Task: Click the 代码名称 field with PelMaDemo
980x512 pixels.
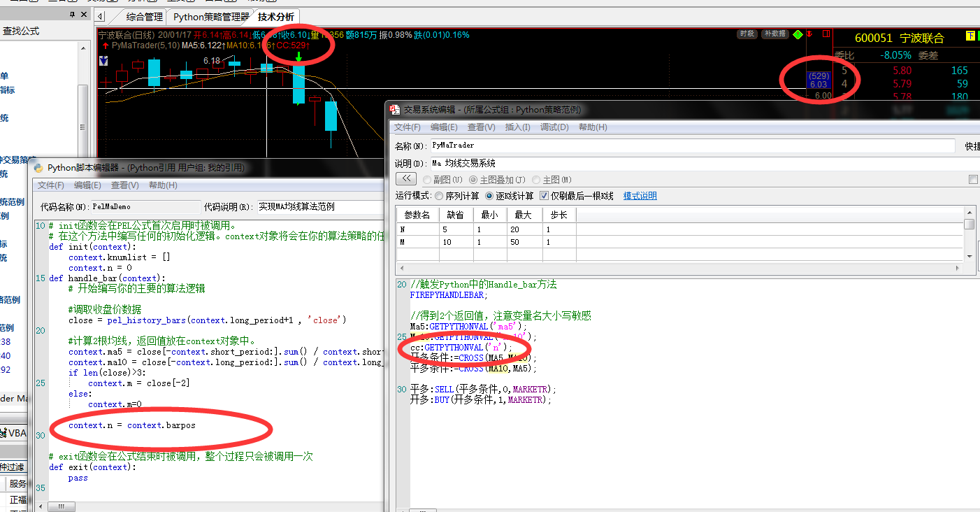Action: [145, 207]
